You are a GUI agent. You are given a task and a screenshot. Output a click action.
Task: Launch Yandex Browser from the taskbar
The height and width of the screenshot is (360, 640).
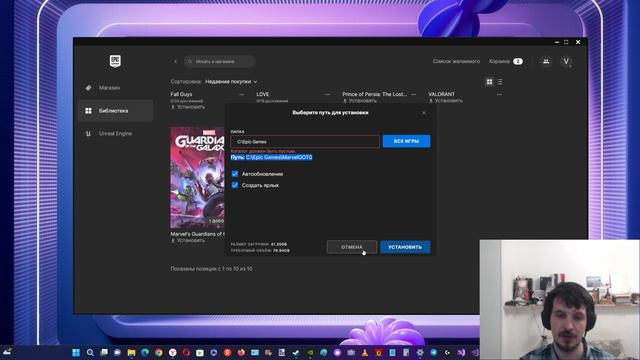click(173, 352)
